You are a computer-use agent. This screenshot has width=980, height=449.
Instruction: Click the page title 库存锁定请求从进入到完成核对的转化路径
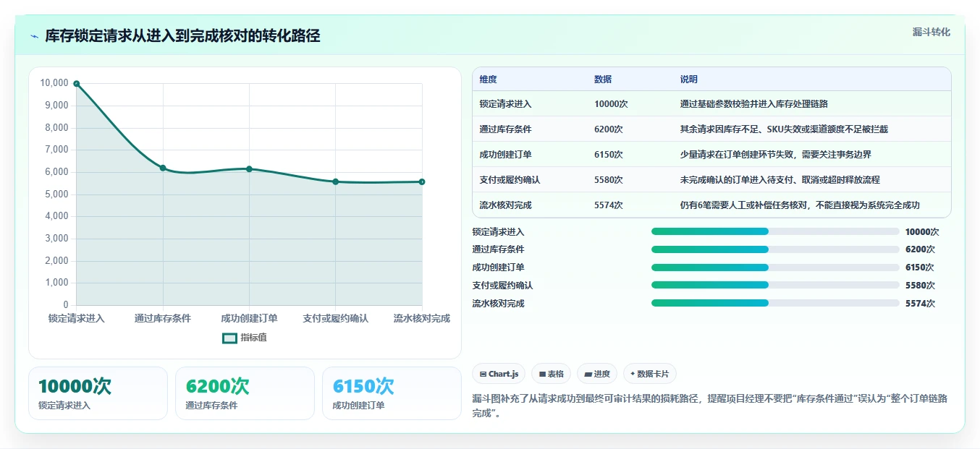click(182, 36)
